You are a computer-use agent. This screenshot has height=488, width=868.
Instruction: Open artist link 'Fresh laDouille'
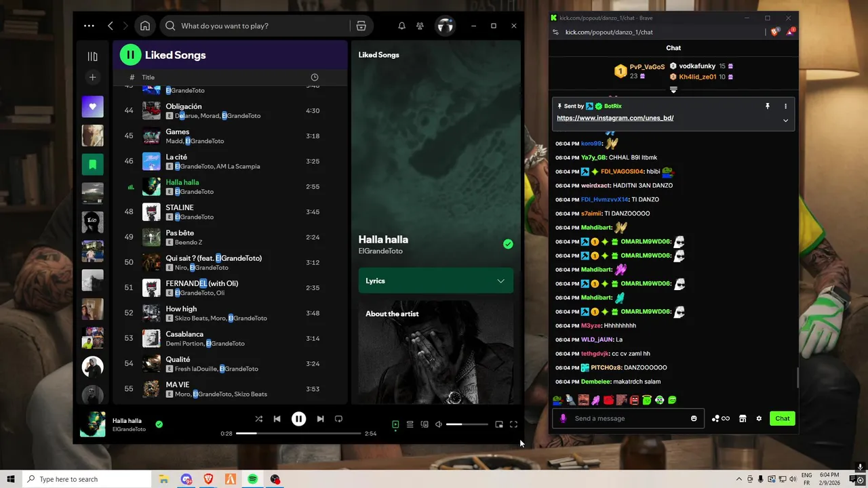click(196, 369)
